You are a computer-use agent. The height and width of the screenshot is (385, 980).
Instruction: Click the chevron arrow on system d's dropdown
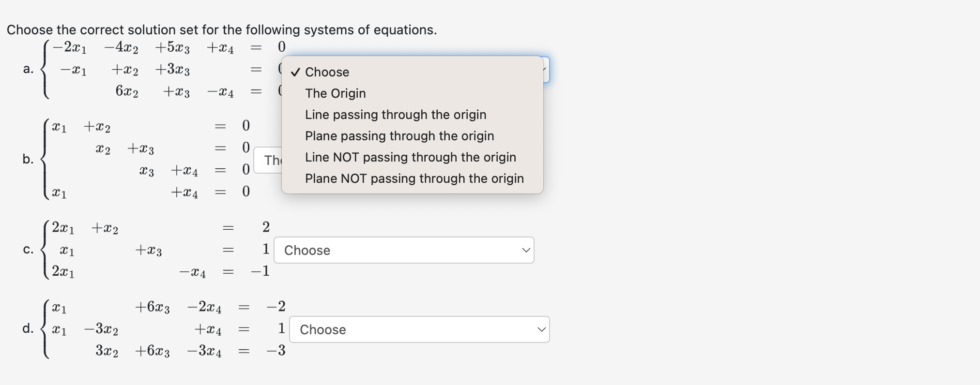pos(541,329)
